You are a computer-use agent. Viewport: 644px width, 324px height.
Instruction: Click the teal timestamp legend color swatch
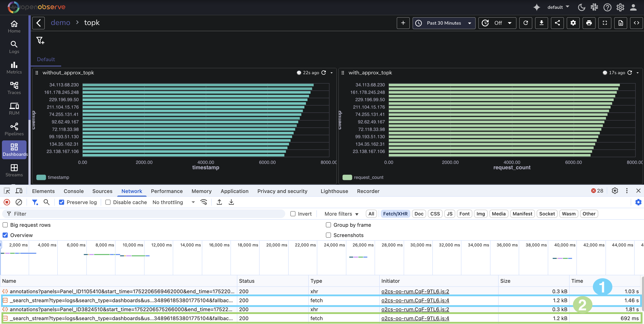[41, 177]
